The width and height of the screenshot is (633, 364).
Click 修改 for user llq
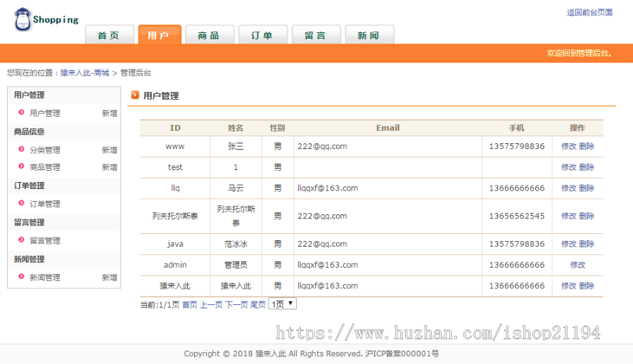(x=569, y=188)
